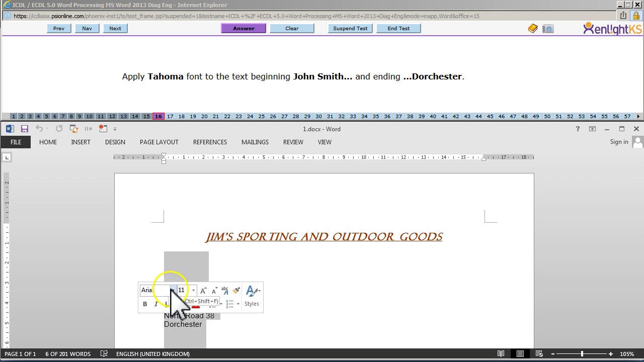Open the Styles gallery in mini toolbar
The width and height of the screenshot is (644, 362).
pos(252,296)
